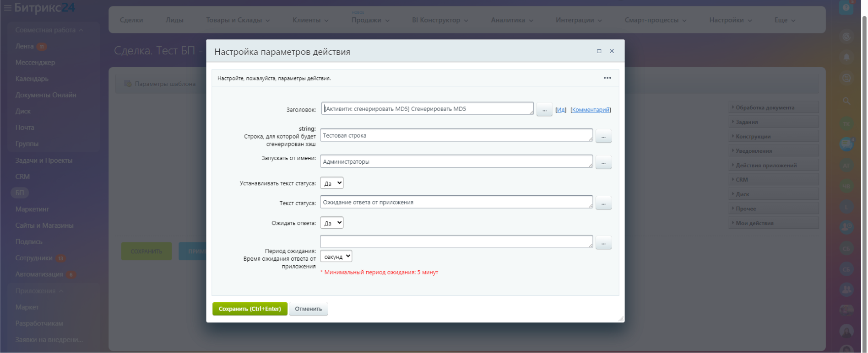The image size is (868, 353).
Task: Open the Ожидать ответа dropdown
Action: tap(331, 223)
